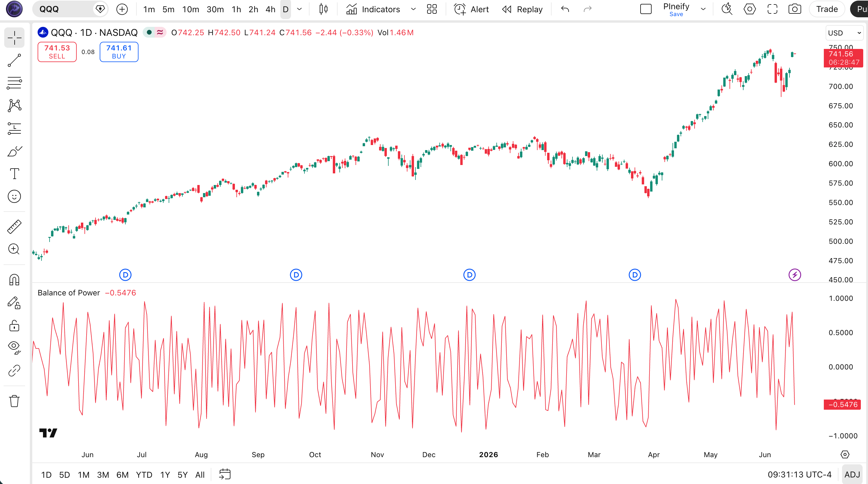This screenshot has width=868, height=484.
Task: Open indicator pane scale settings gear
Action: (x=845, y=454)
